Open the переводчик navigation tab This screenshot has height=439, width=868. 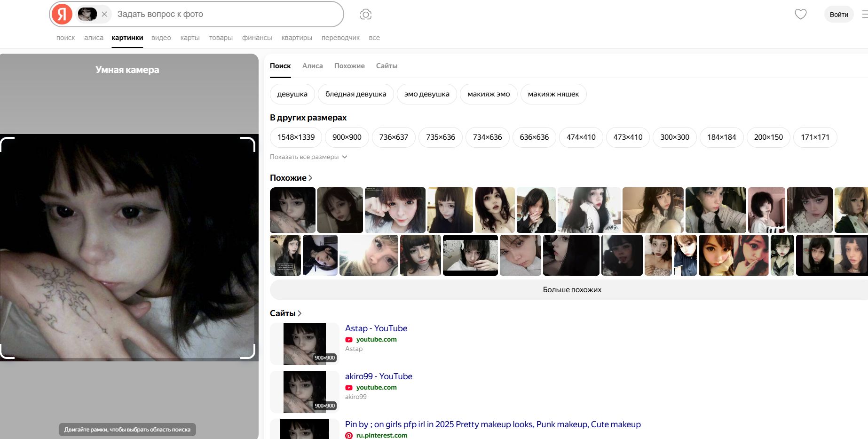pos(340,38)
